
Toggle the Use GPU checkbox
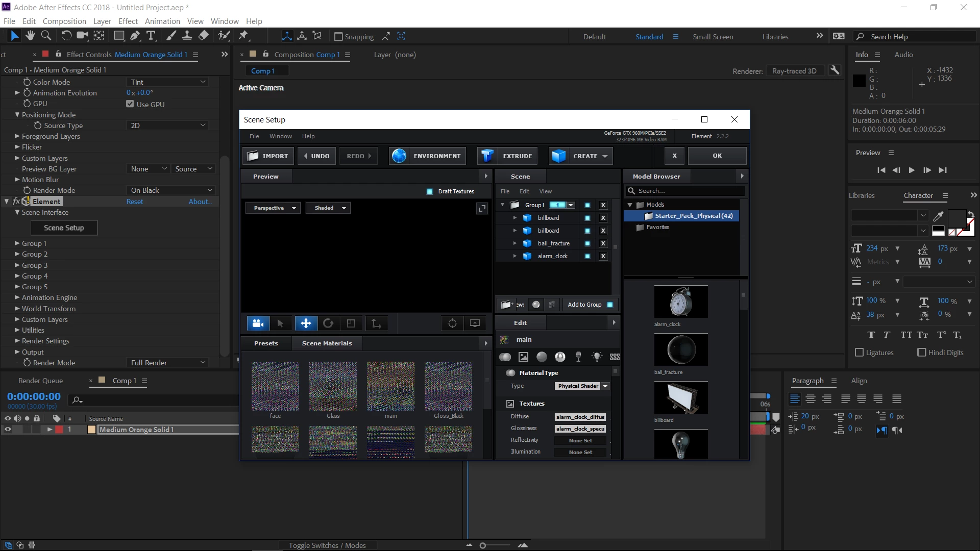130,104
